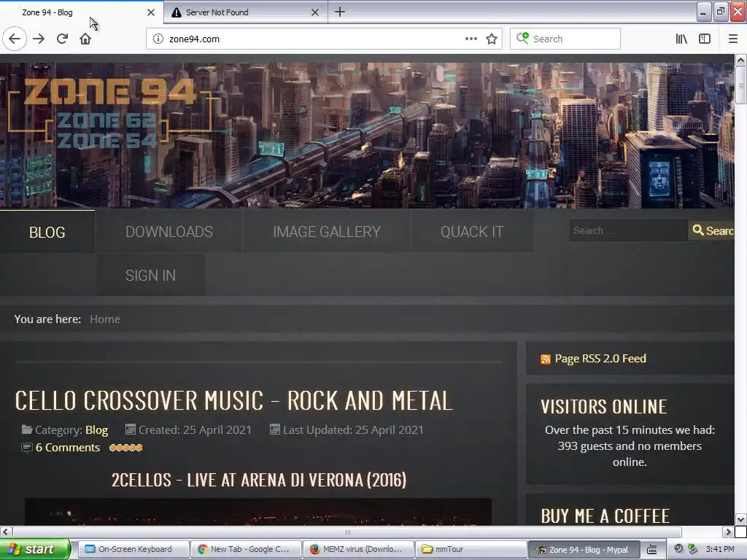Show site information icon in address bar
The width and height of the screenshot is (747, 560).
(158, 39)
